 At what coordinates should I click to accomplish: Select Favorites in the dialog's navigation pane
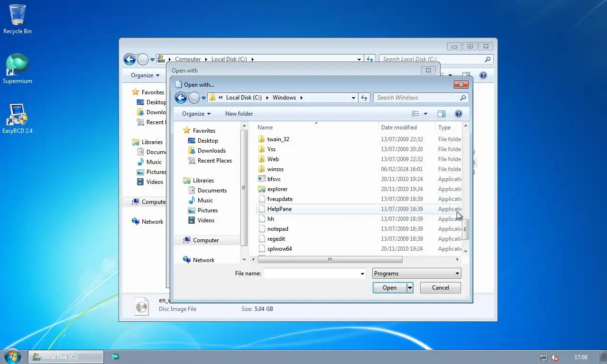pos(204,131)
